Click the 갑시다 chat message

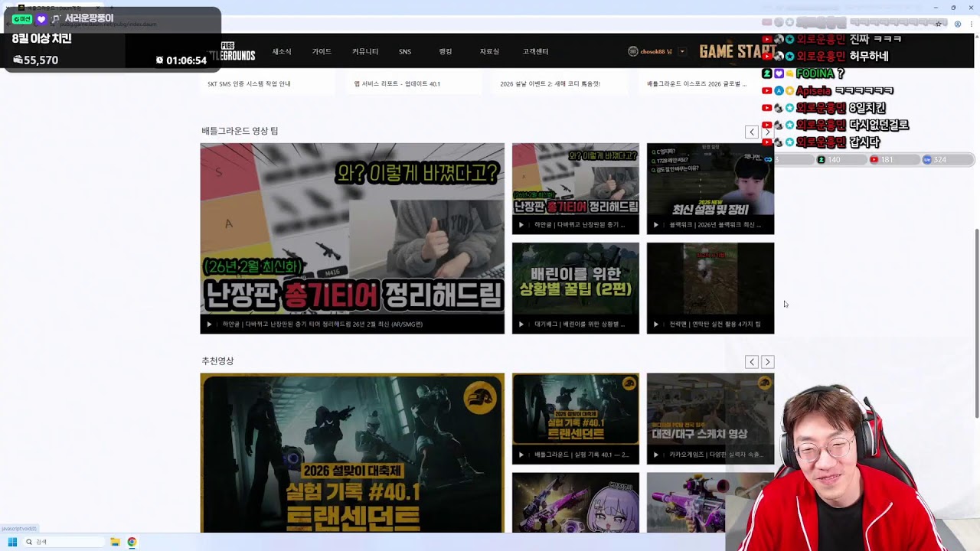point(822,142)
